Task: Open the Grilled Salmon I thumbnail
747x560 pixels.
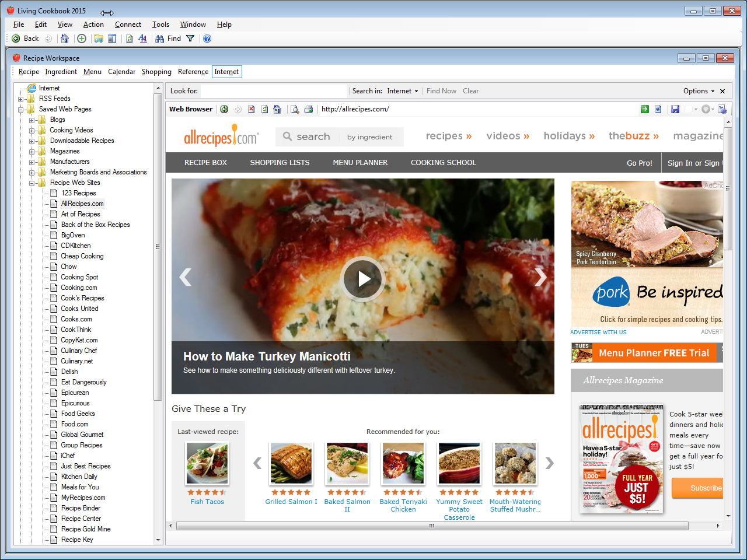Action: pyautogui.click(x=291, y=464)
